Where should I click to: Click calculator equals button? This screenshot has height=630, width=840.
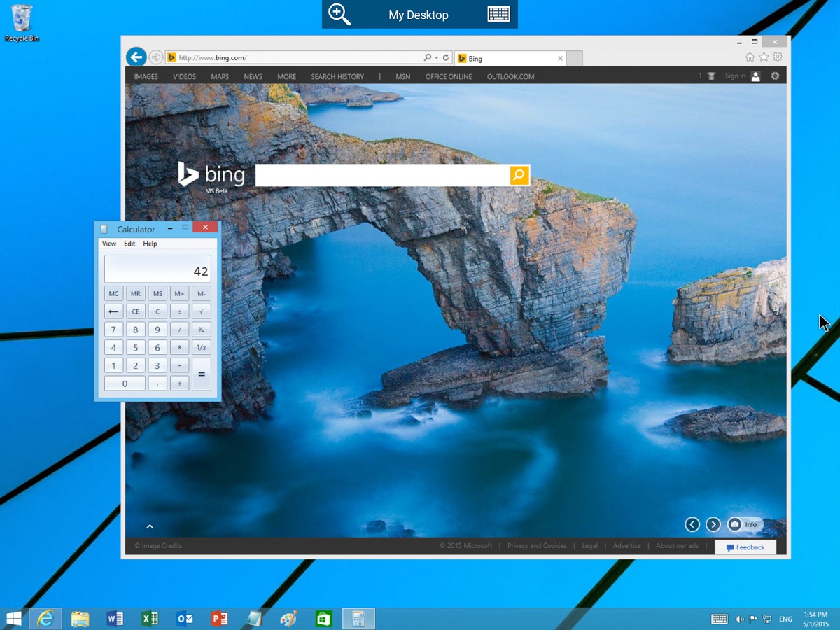click(x=202, y=374)
